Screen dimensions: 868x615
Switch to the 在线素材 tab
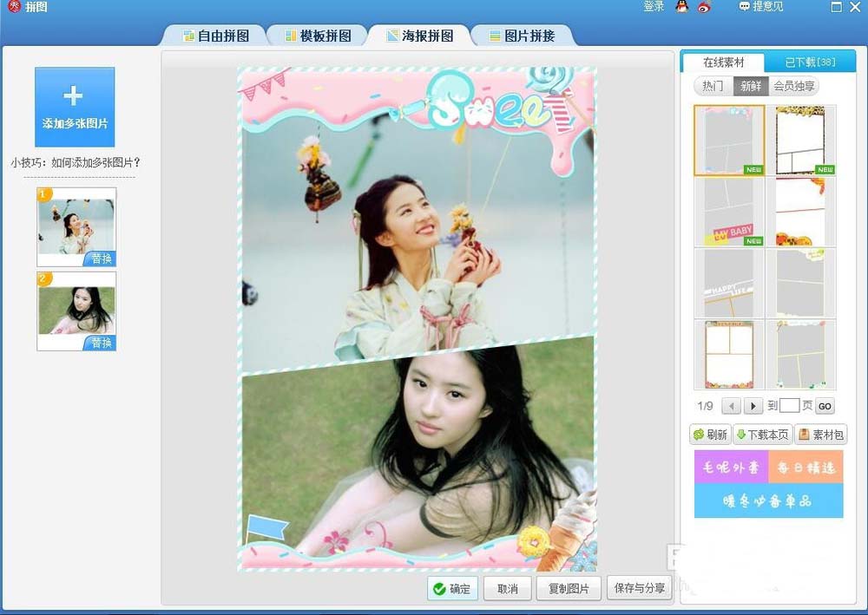click(x=724, y=62)
